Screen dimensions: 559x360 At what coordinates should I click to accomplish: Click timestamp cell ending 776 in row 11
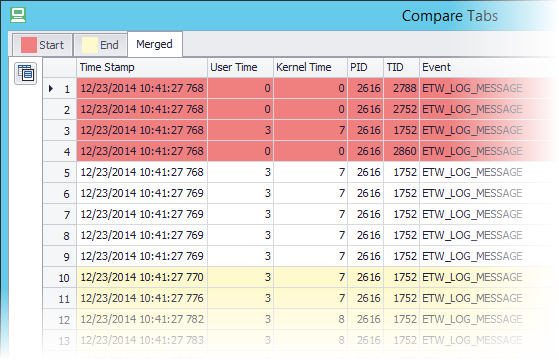142,298
